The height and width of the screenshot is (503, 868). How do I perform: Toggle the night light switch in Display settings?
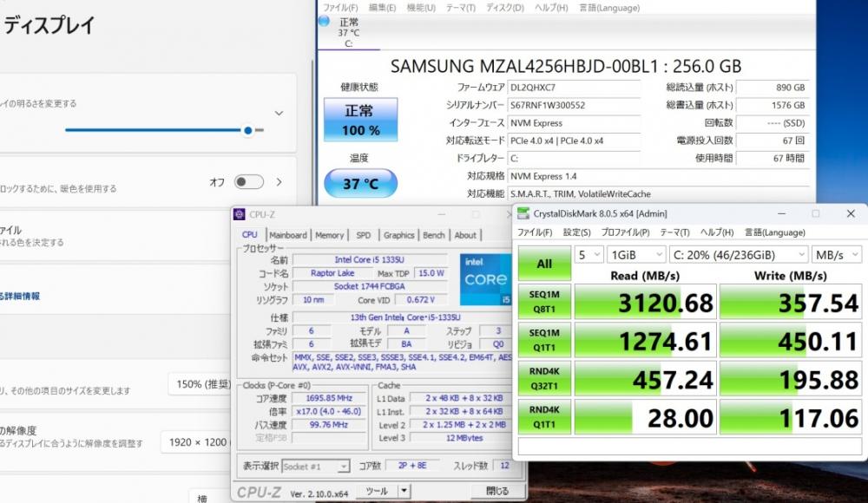click(248, 182)
